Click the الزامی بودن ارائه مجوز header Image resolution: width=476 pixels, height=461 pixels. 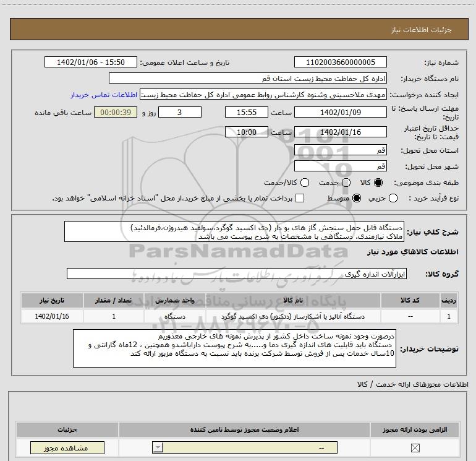[415, 429]
